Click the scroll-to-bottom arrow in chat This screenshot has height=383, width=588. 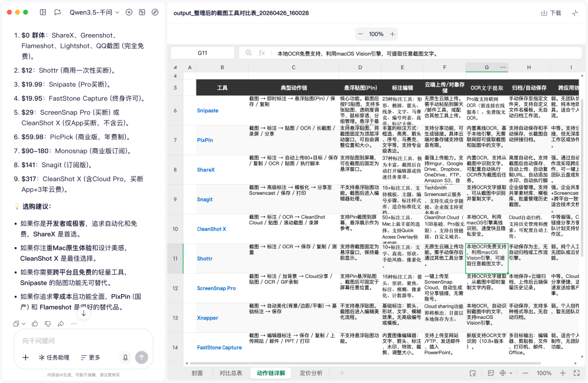[83, 314]
